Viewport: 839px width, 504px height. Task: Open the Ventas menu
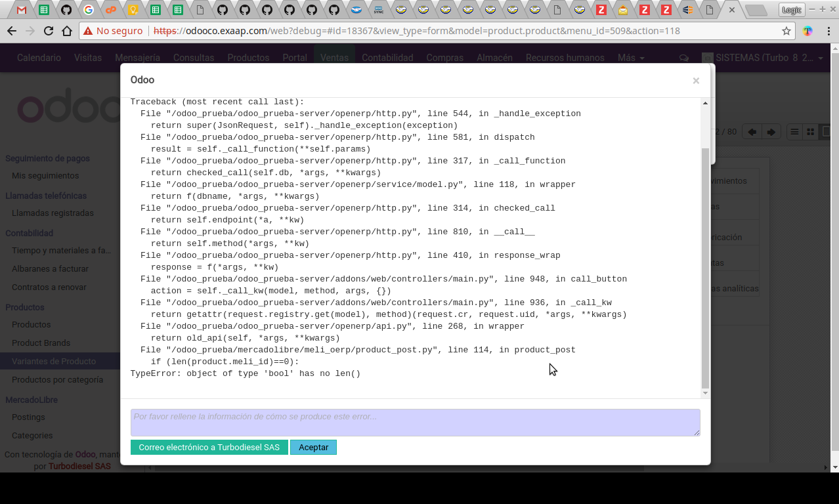(334, 58)
